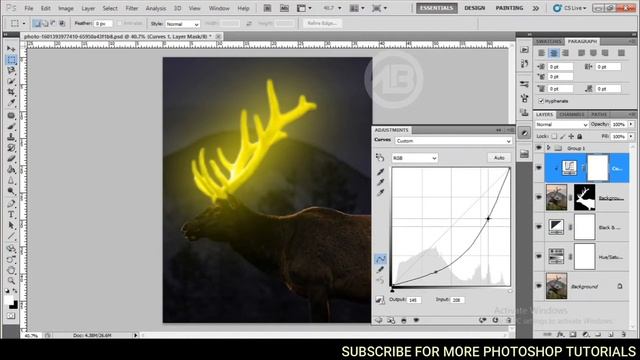
Task: Select the Eyedropper tool in toolbox
Action: 11,102
